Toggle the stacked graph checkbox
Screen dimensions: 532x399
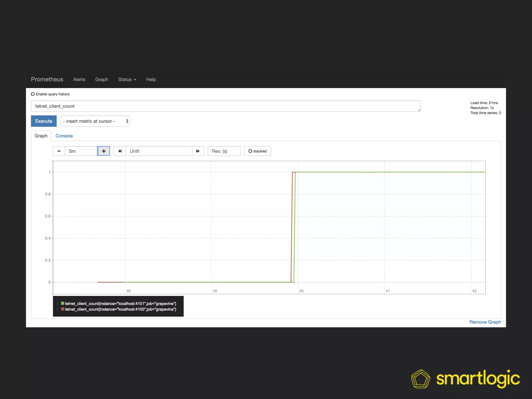tap(250, 151)
